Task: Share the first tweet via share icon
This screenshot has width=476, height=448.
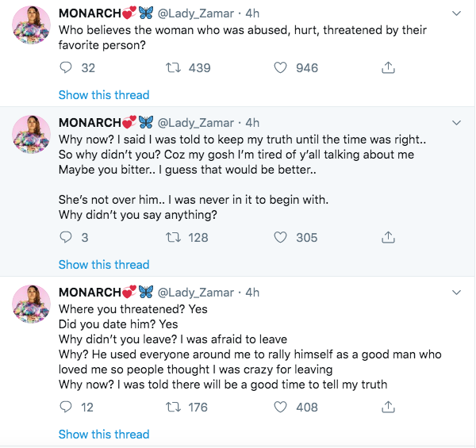Action: [388, 68]
